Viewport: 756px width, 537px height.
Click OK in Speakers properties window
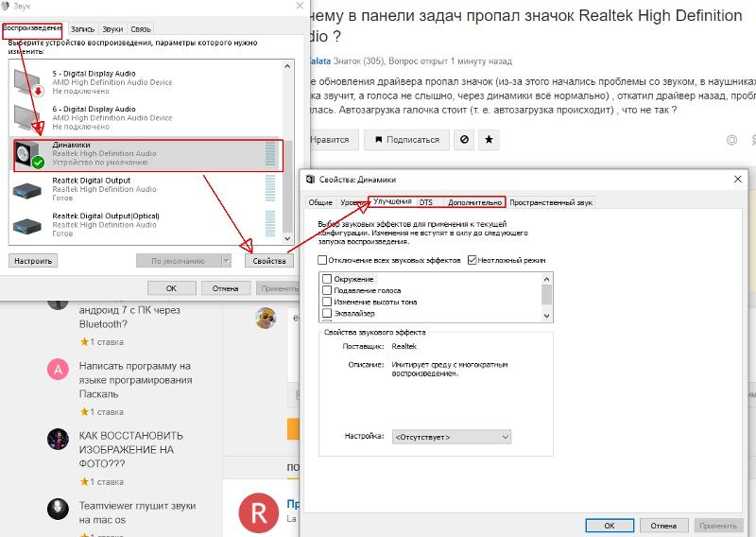(x=610, y=526)
